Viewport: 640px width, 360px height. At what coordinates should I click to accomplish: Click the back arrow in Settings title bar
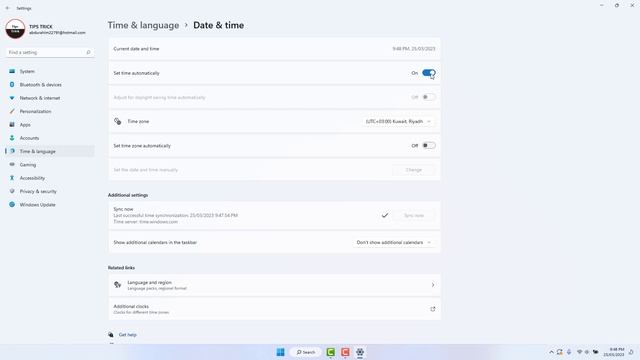pos(8,8)
